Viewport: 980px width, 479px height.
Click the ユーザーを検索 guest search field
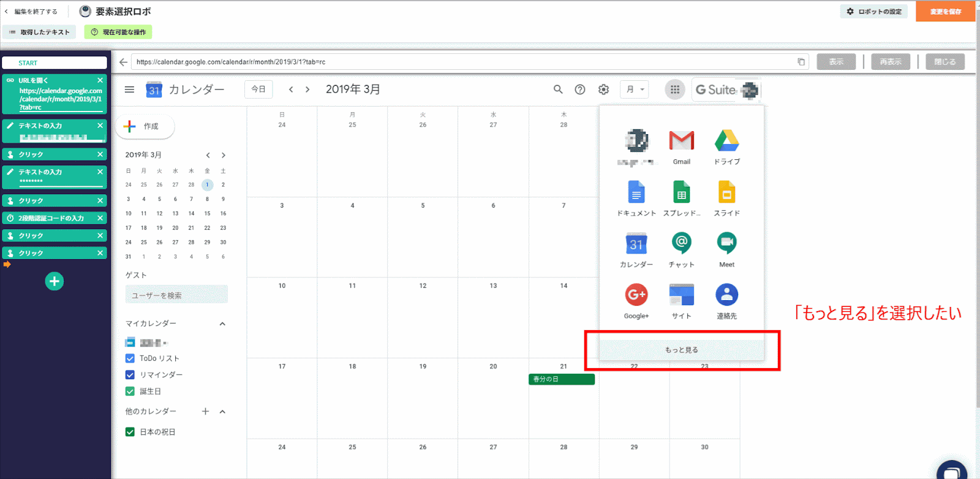coord(176,295)
